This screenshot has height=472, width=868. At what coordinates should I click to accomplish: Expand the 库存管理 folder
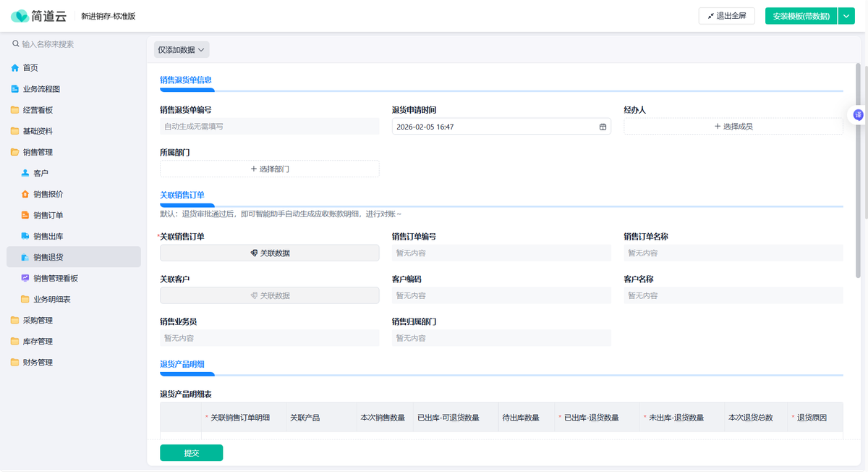click(74, 341)
